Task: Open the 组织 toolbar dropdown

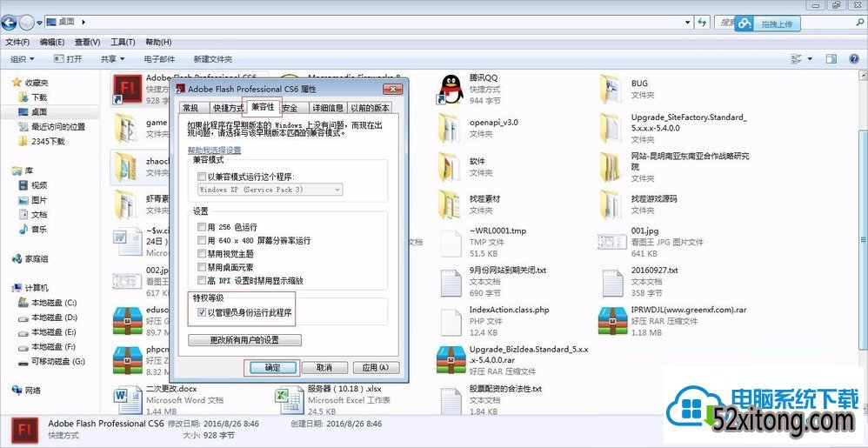Action: click(22, 58)
